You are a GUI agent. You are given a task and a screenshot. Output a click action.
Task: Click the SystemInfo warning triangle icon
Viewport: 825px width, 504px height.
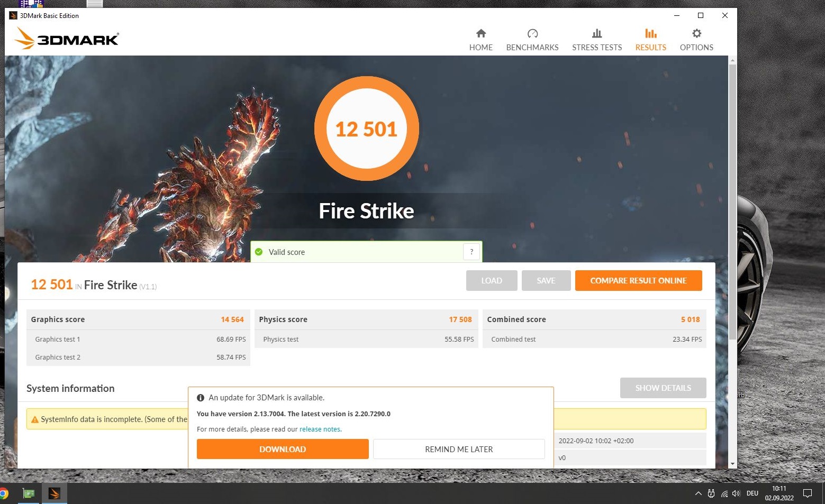click(35, 419)
